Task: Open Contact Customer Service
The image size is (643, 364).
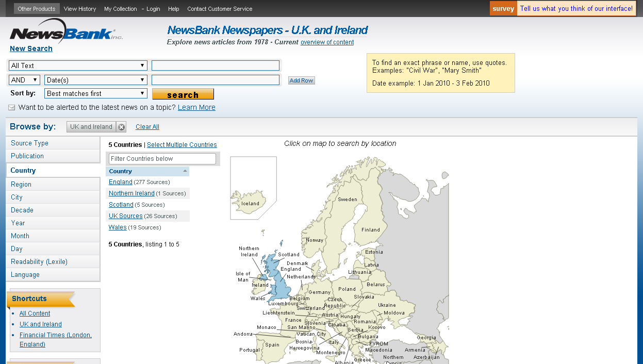Action: click(x=220, y=8)
